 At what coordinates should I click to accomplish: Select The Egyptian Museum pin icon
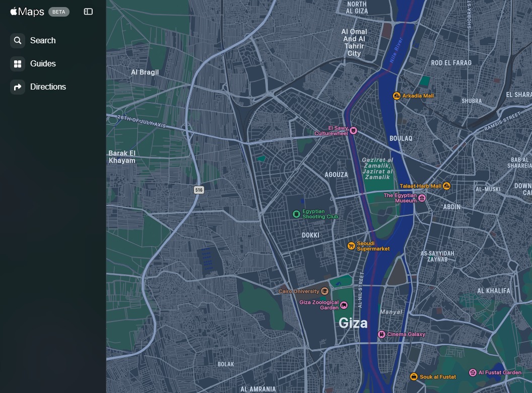(422, 198)
